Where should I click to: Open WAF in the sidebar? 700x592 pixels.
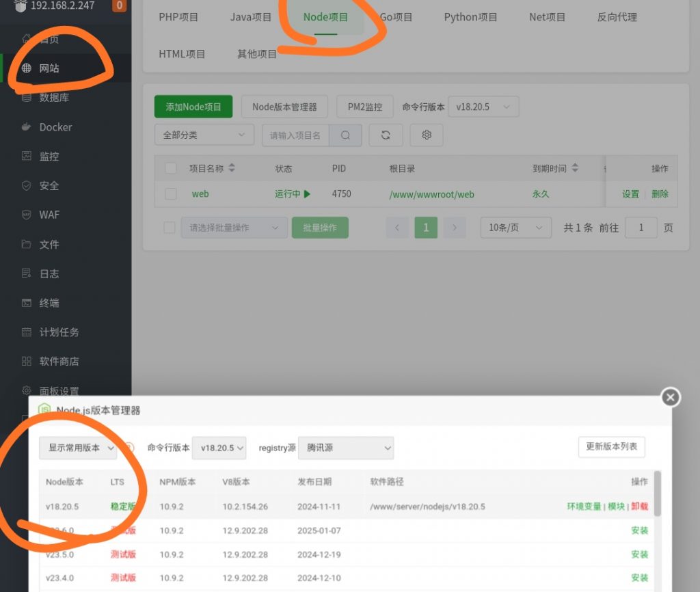49,215
